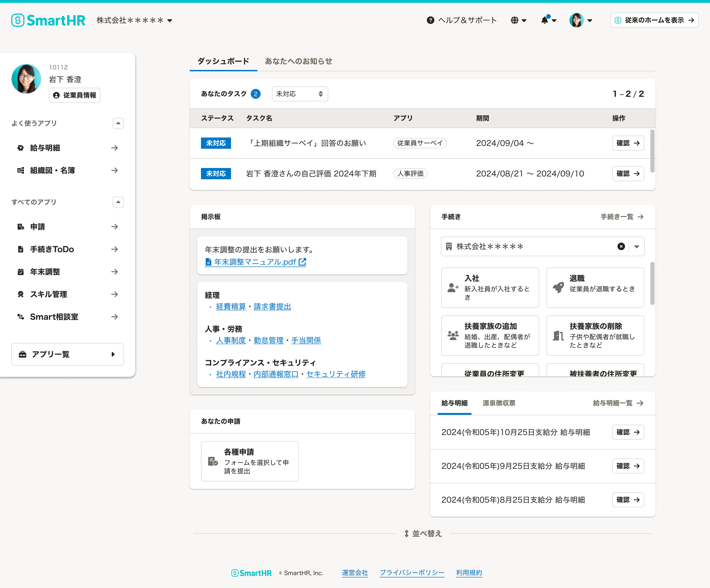This screenshot has height=588, width=710.
Task: Click the notification bell icon
Action: click(545, 20)
